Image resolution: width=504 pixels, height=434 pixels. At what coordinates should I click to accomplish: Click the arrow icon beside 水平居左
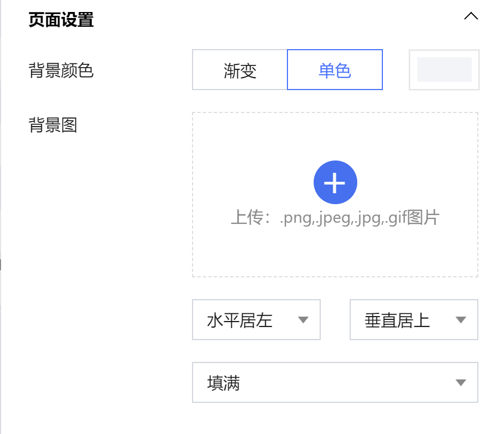coord(303,320)
